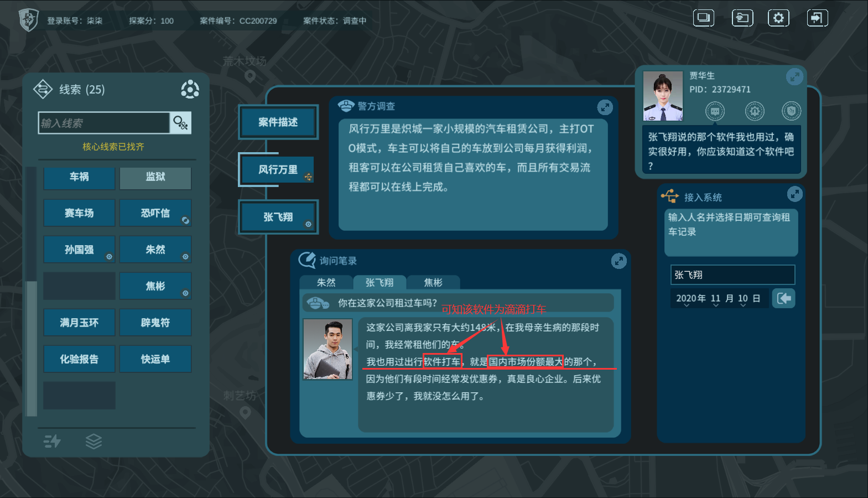Click the exit/logout arrow icon
This screenshot has width=868, height=498.
(x=817, y=18)
